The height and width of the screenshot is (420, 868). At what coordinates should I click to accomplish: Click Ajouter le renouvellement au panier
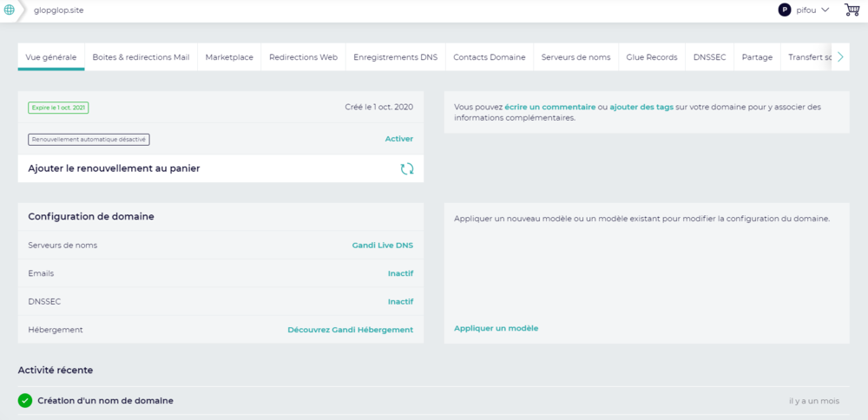pyautogui.click(x=220, y=168)
